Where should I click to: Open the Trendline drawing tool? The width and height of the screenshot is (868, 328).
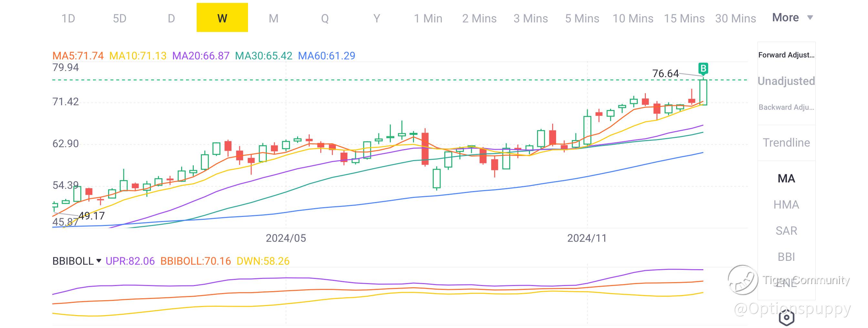click(x=786, y=142)
